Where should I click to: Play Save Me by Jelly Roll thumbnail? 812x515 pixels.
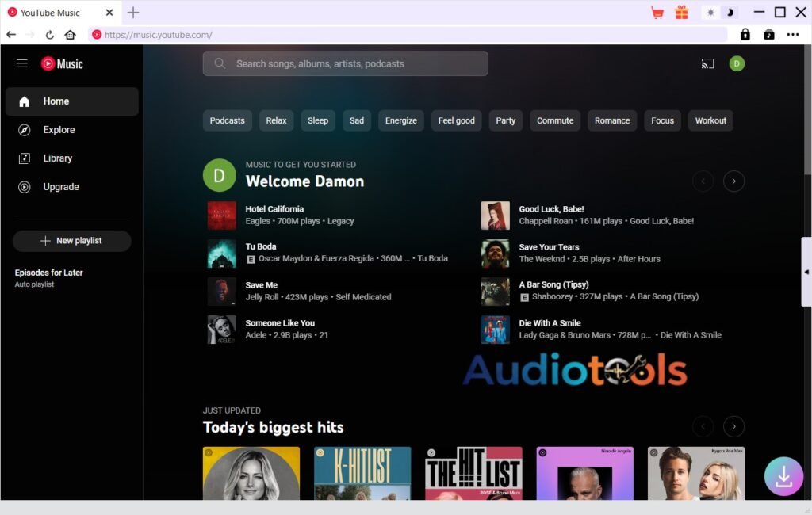coord(222,292)
